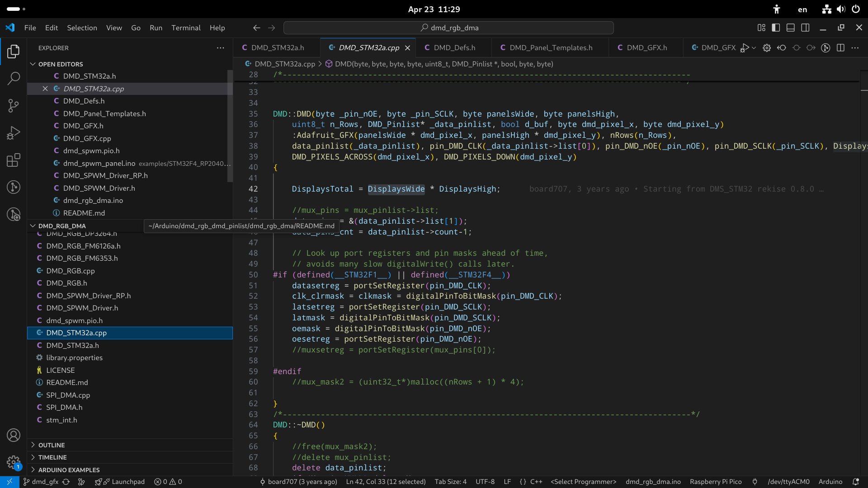Open Accounts icon in activity bar

click(14, 435)
